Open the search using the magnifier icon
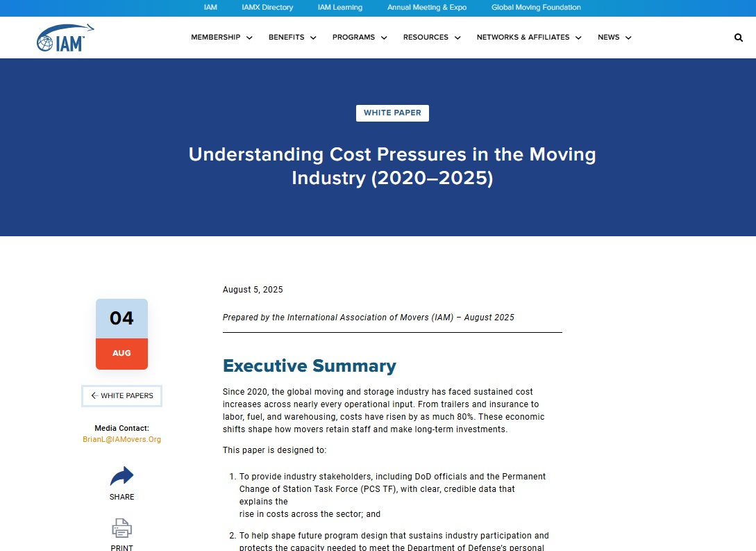Viewport: 756px width, 551px height. 738,38
